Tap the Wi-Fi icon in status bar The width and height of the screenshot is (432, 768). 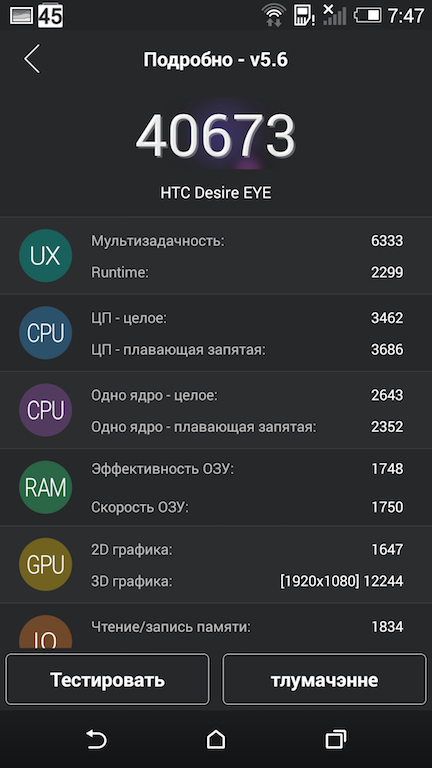[274, 15]
